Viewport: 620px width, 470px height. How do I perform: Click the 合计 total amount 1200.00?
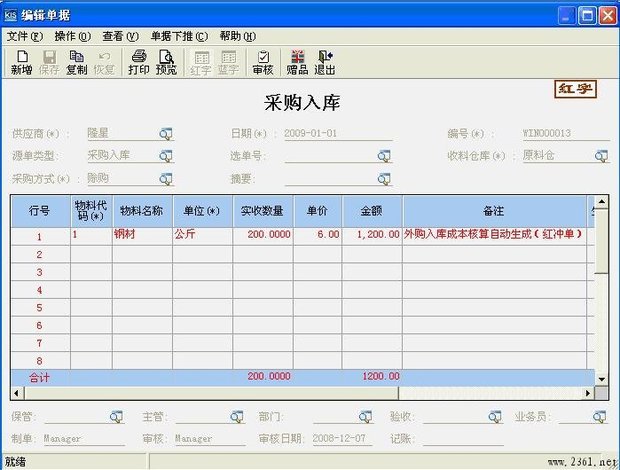pyautogui.click(x=380, y=376)
